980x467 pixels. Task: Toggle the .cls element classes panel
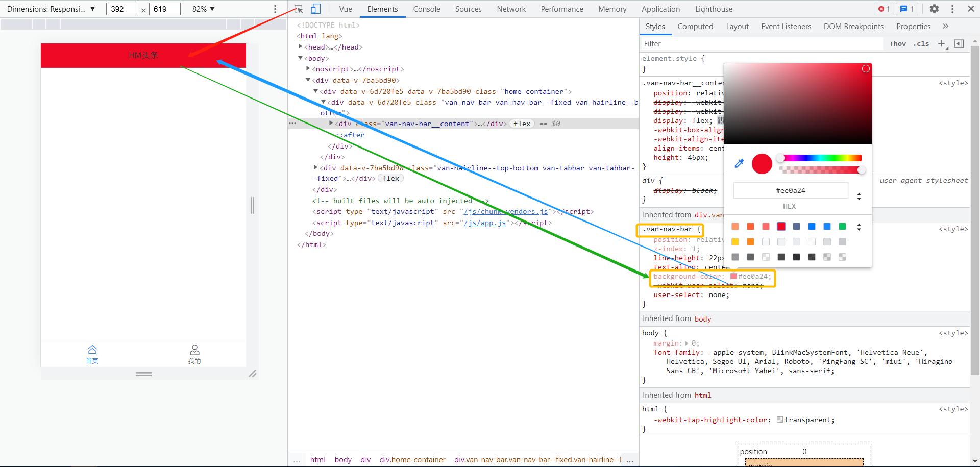pyautogui.click(x=921, y=44)
